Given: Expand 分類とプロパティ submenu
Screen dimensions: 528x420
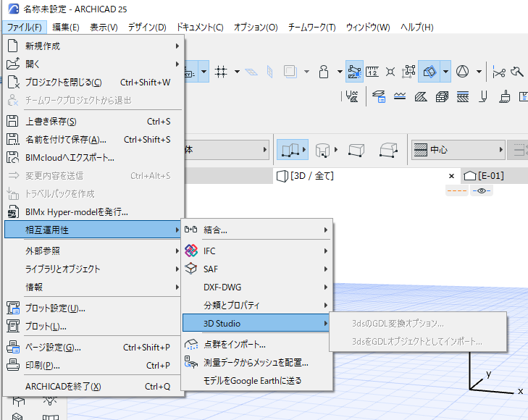Looking at the screenshot, I should point(256,306).
